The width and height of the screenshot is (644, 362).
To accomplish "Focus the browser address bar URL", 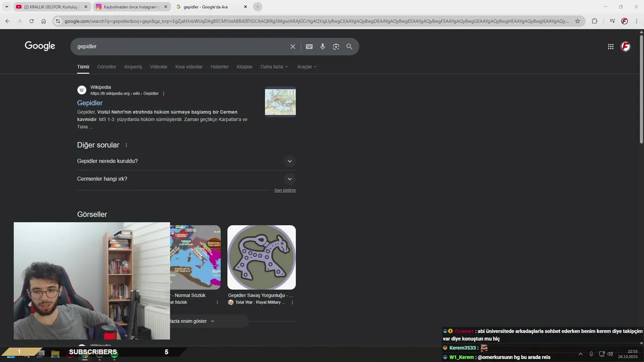I will (316, 21).
